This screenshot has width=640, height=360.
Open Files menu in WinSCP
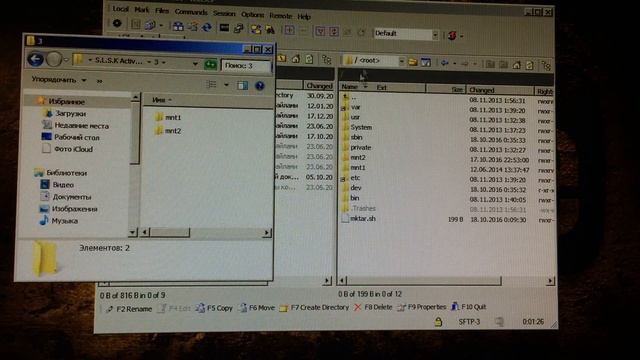(x=162, y=11)
